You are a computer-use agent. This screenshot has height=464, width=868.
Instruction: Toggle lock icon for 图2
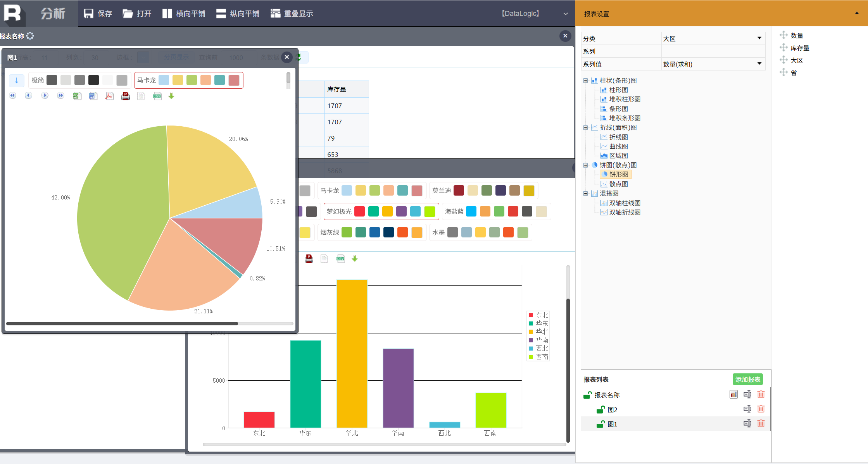[x=601, y=409]
